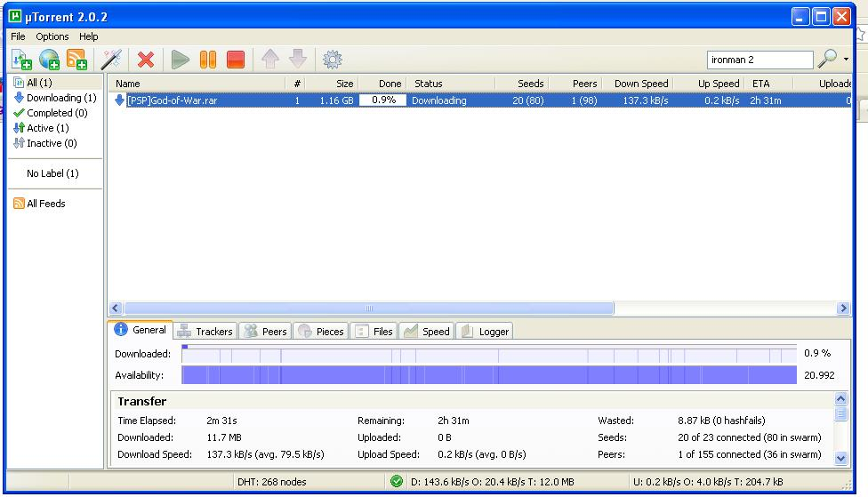Click the green Start torrent icon
Viewport: 868px width, 497px height.
click(x=180, y=60)
